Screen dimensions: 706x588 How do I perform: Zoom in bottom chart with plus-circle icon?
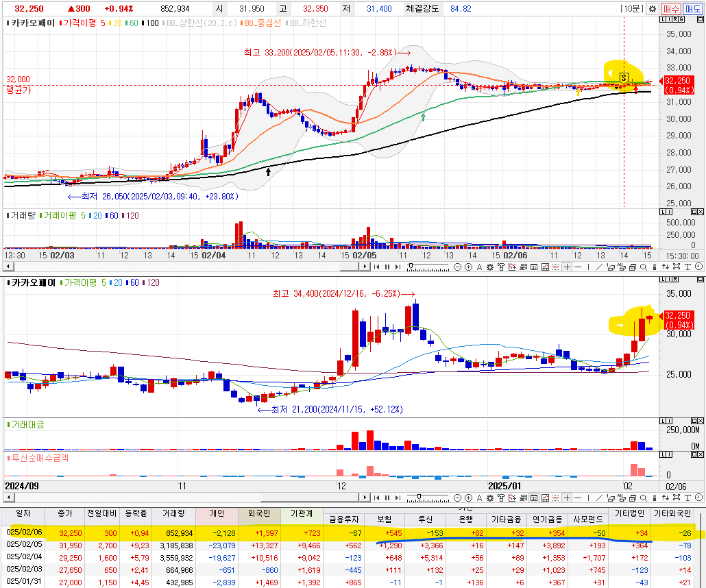point(468,498)
